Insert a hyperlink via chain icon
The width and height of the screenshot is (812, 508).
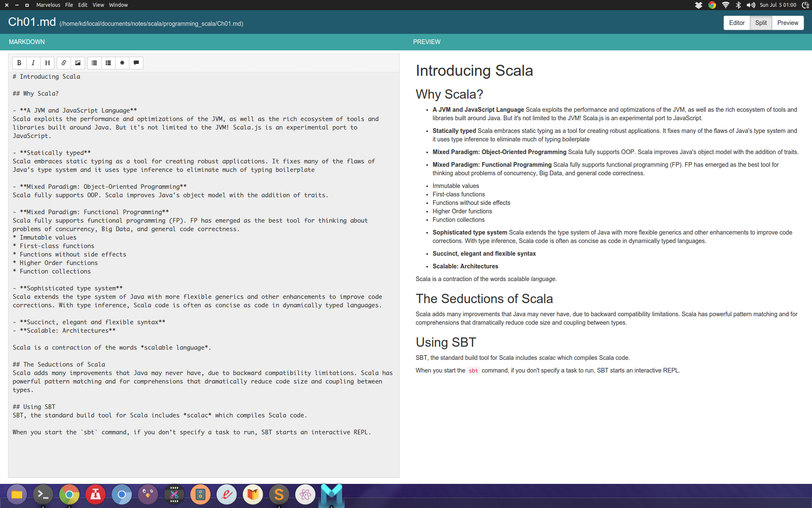click(x=64, y=63)
